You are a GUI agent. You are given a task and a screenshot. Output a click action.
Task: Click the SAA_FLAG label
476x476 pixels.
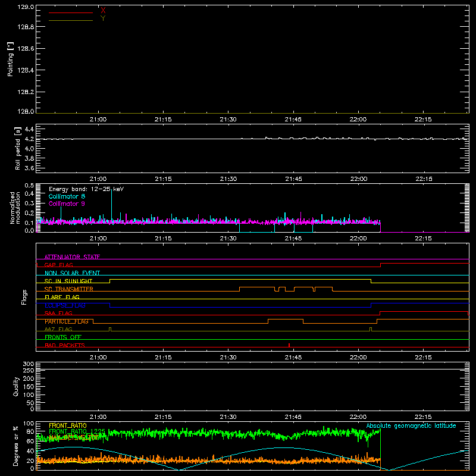coord(58,313)
